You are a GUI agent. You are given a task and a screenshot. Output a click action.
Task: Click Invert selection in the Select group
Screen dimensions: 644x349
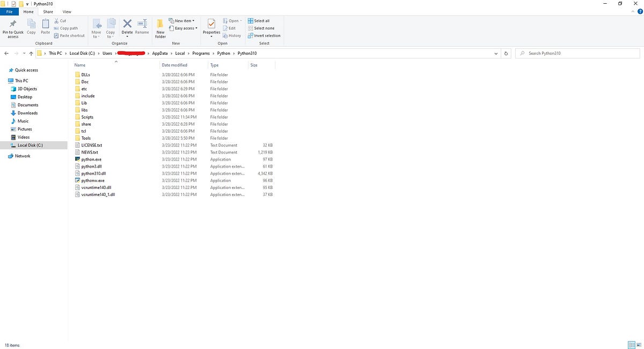pyautogui.click(x=264, y=35)
